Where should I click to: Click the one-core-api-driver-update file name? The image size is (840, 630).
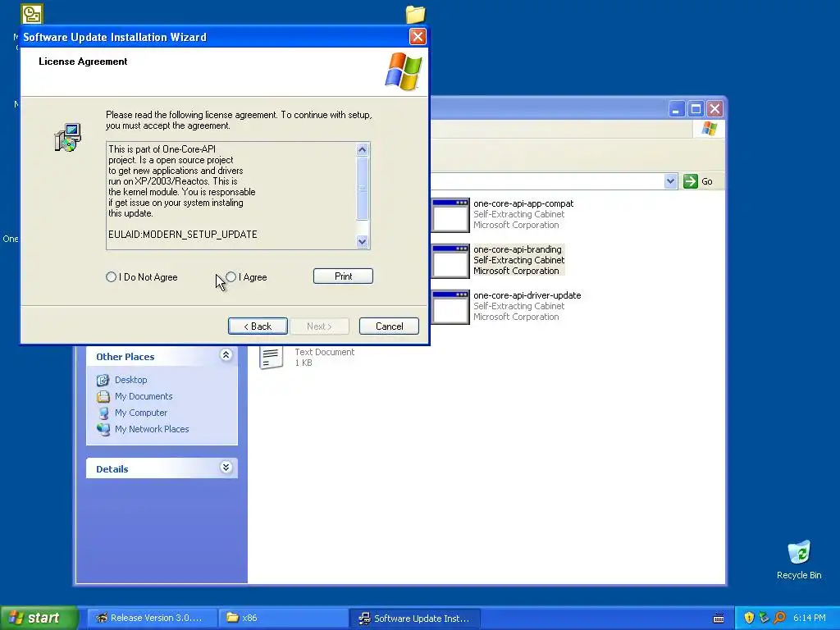coord(527,295)
